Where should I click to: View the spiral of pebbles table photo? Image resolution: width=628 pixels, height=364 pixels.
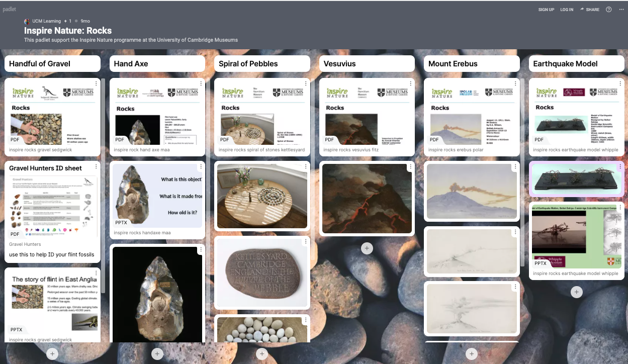[x=262, y=196]
